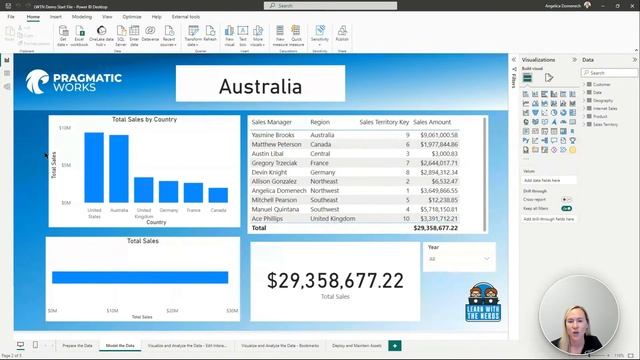The width and height of the screenshot is (640, 360).
Task: Switch to the View ribbon tab
Action: [107, 17]
